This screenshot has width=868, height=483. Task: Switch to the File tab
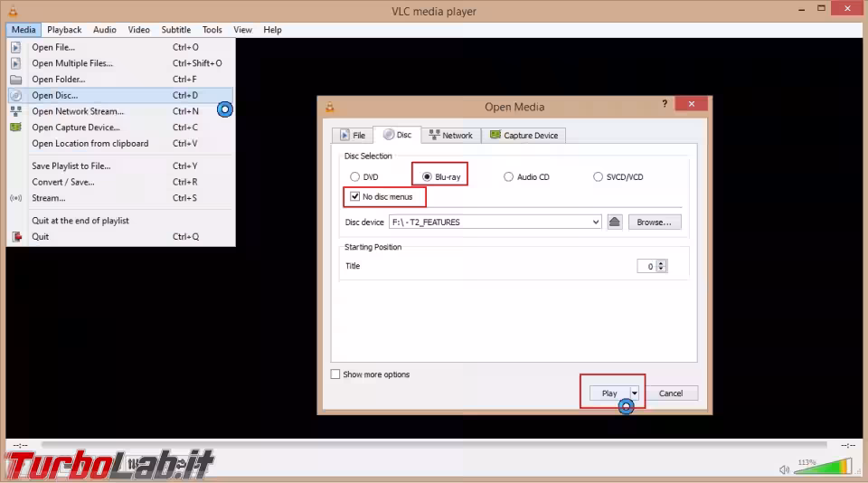[x=353, y=135]
